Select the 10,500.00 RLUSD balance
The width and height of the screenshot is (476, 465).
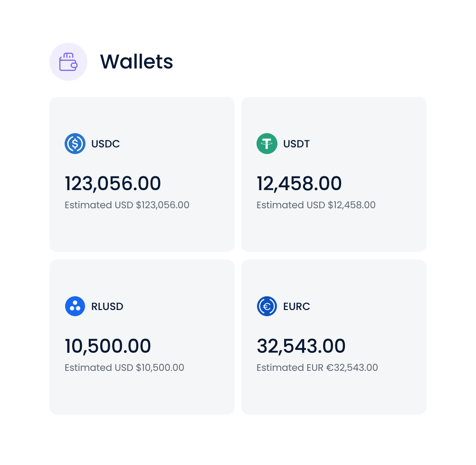coord(108,346)
